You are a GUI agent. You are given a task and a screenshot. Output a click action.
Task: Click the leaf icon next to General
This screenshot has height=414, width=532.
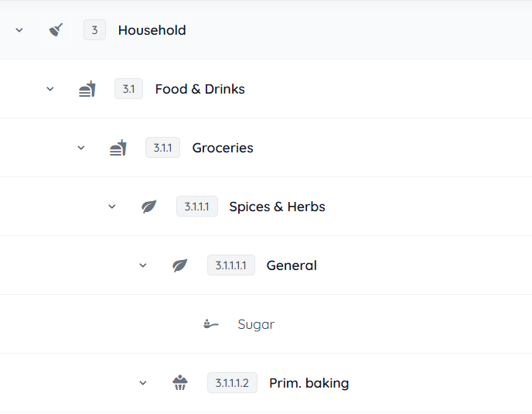pyautogui.click(x=180, y=265)
